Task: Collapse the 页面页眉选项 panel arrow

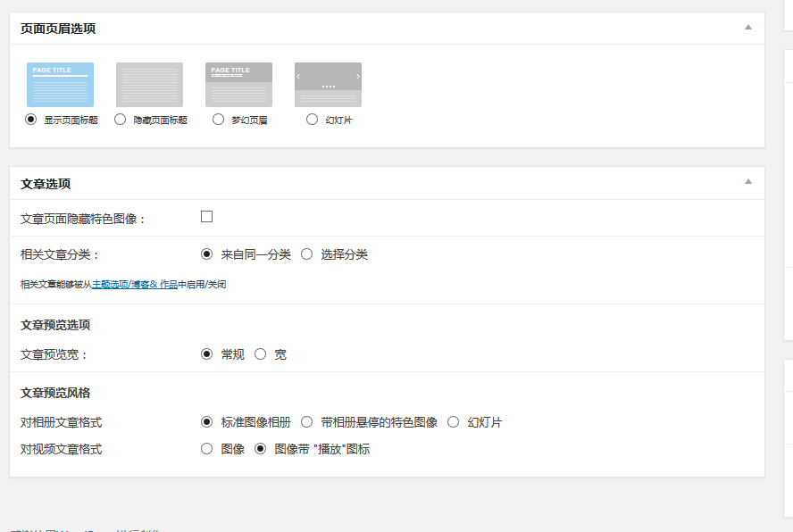Action: pyautogui.click(x=748, y=28)
